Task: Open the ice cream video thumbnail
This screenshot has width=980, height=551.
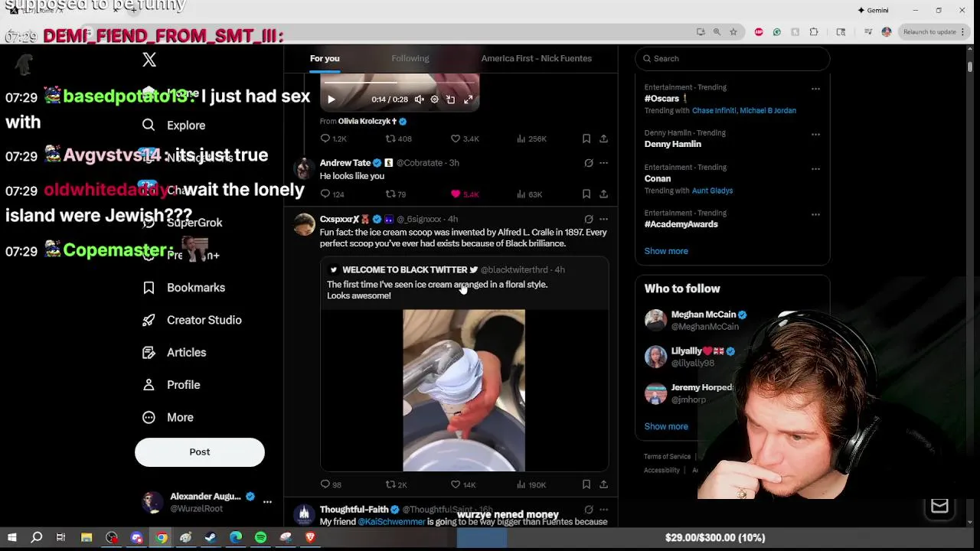Action: [x=464, y=390]
